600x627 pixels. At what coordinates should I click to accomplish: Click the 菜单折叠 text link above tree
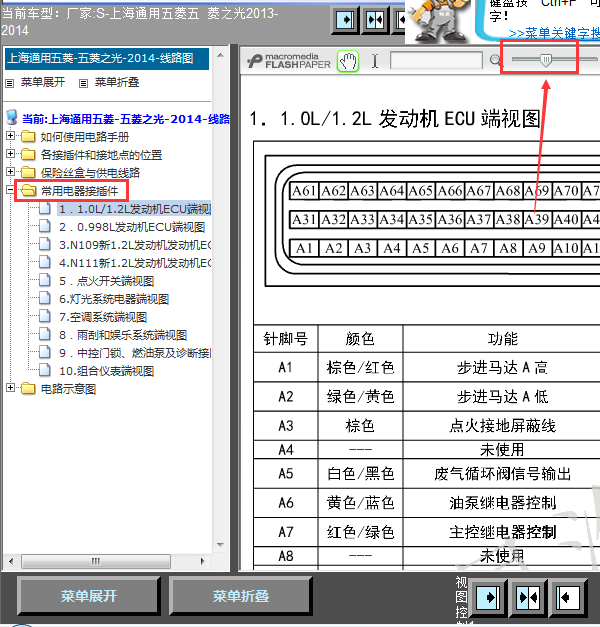(x=117, y=82)
